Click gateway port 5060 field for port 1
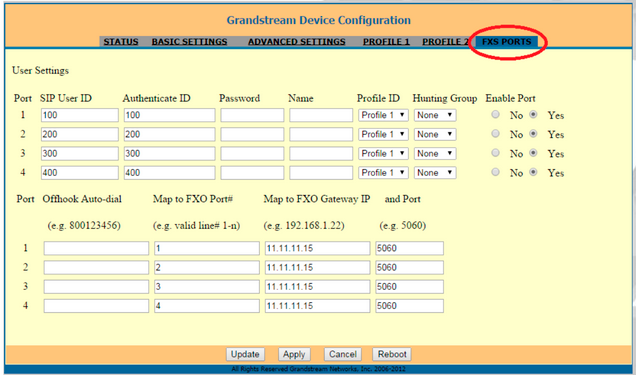This screenshot has width=636, height=375. (x=409, y=248)
